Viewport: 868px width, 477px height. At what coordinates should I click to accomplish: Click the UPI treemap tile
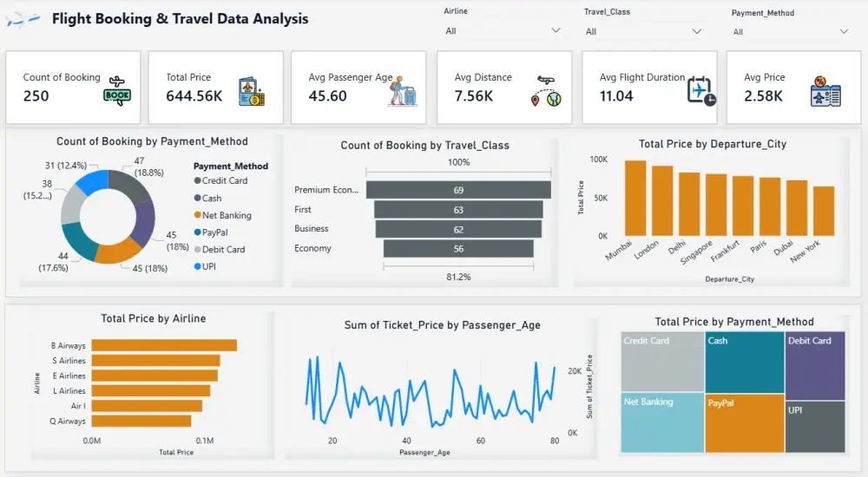(815, 427)
